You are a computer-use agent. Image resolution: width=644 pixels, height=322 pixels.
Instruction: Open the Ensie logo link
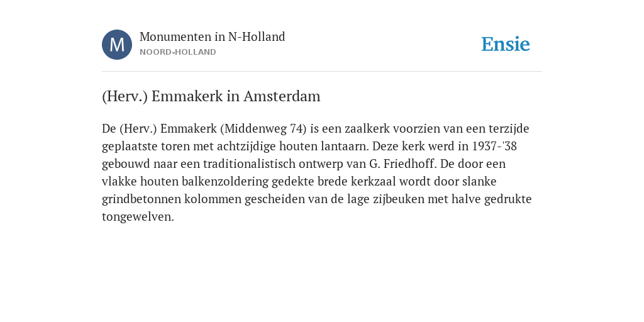coord(506,44)
